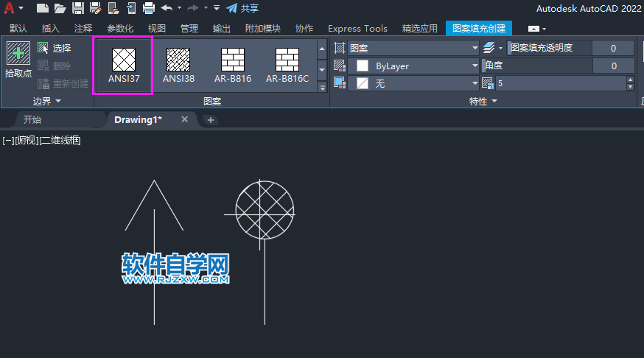Screen dimensions: 644x358
Task: Click the Select boundary objects icon
Action: click(x=43, y=48)
